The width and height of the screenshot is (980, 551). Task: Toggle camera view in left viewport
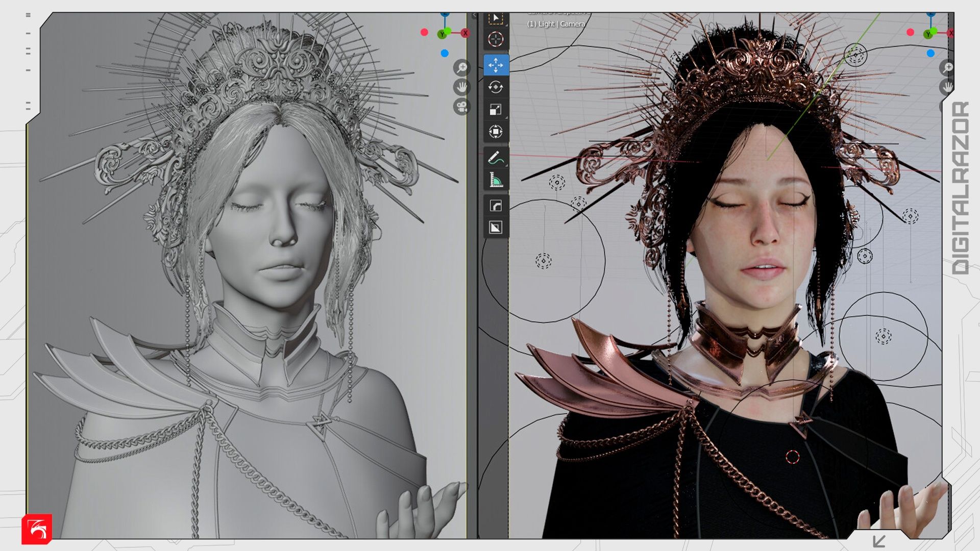click(461, 107)
